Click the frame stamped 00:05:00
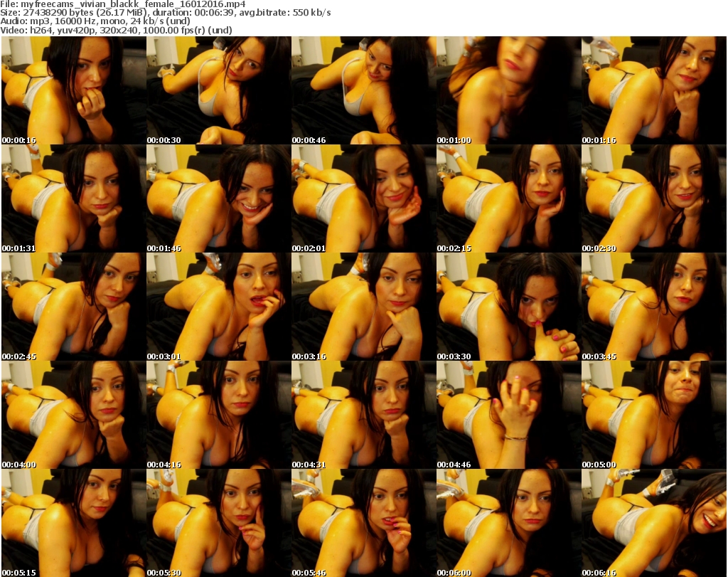728x577 pixels. (654, 415)
